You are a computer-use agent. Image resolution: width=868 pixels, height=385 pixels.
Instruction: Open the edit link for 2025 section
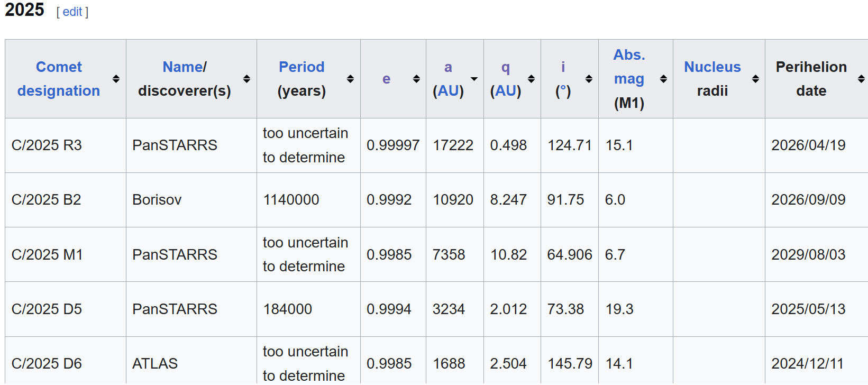point(72,12)
